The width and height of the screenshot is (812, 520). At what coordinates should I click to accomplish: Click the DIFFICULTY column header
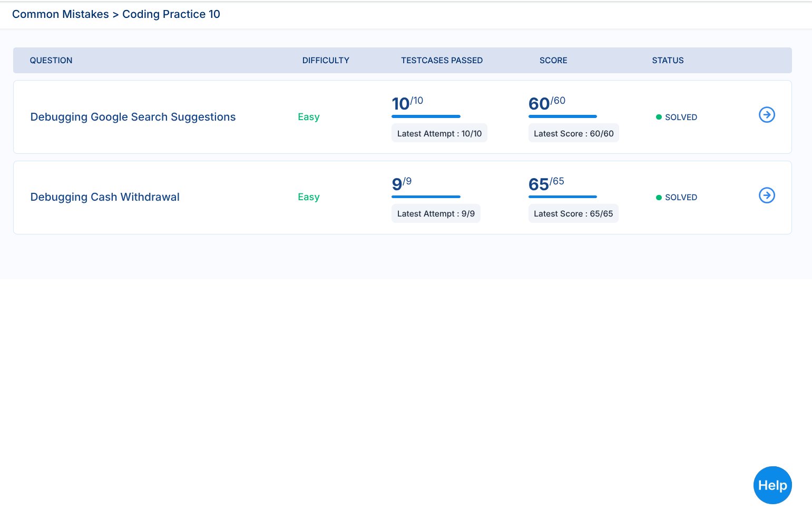pos(326,61)
